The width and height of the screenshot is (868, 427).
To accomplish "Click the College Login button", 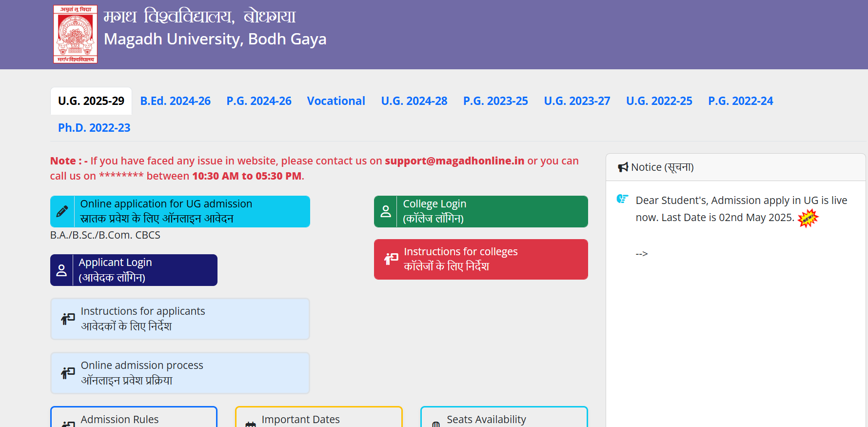I will point(481,211).
